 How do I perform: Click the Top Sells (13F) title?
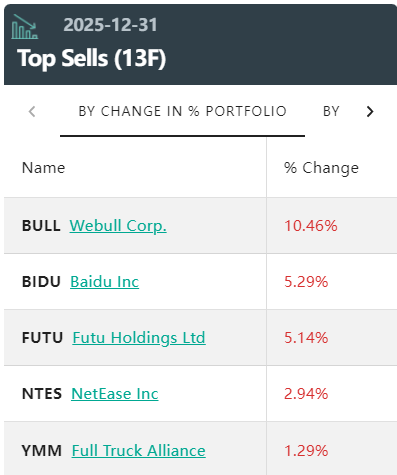(x=91, y=59)
